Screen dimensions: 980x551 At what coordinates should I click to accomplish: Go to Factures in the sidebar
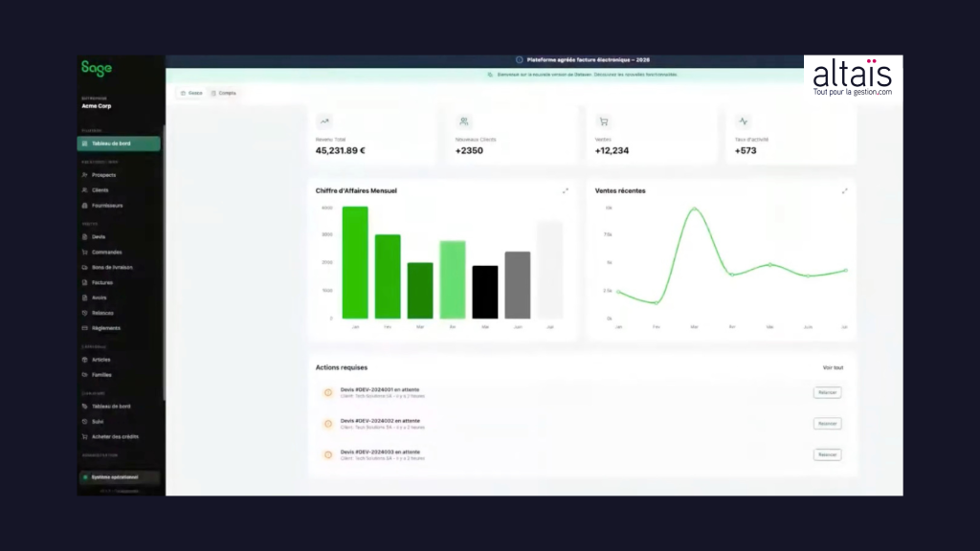pos(102,282)
